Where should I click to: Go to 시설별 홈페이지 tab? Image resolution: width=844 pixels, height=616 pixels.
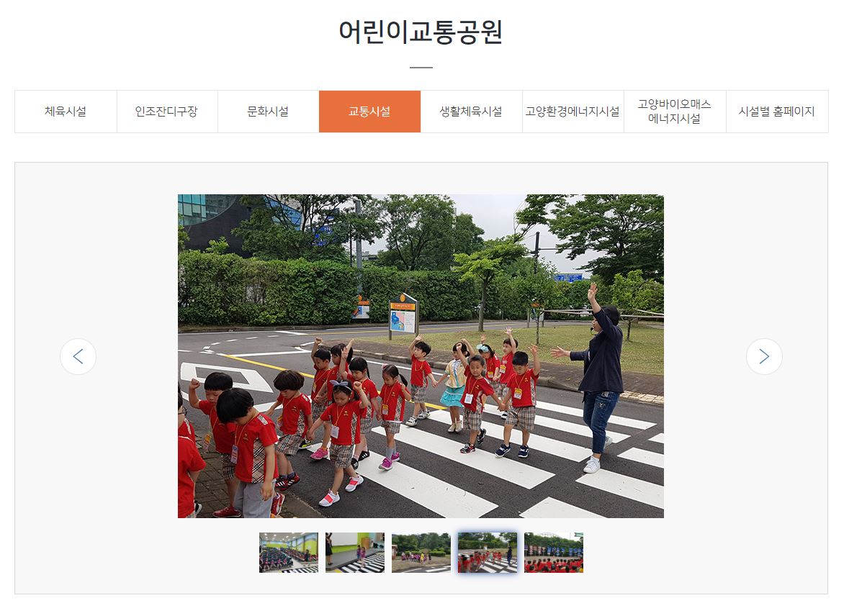point(777,112)
